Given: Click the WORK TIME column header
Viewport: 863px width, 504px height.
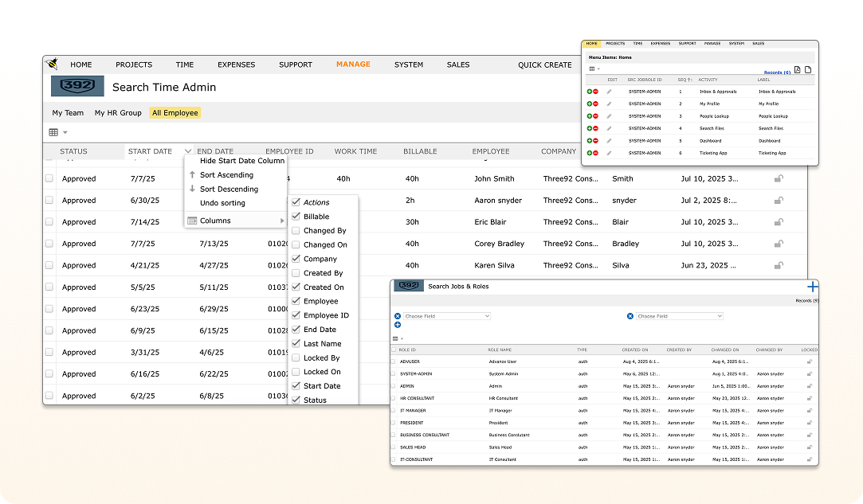Looking at the screenshot, I should click(x=355, y=151).
